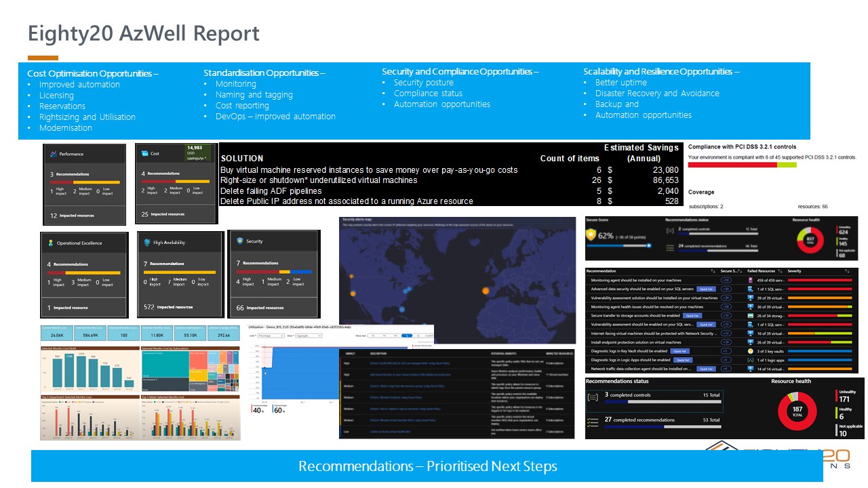
Task: Click the '40 %' unused percentage value
Action: coord(258,410)
